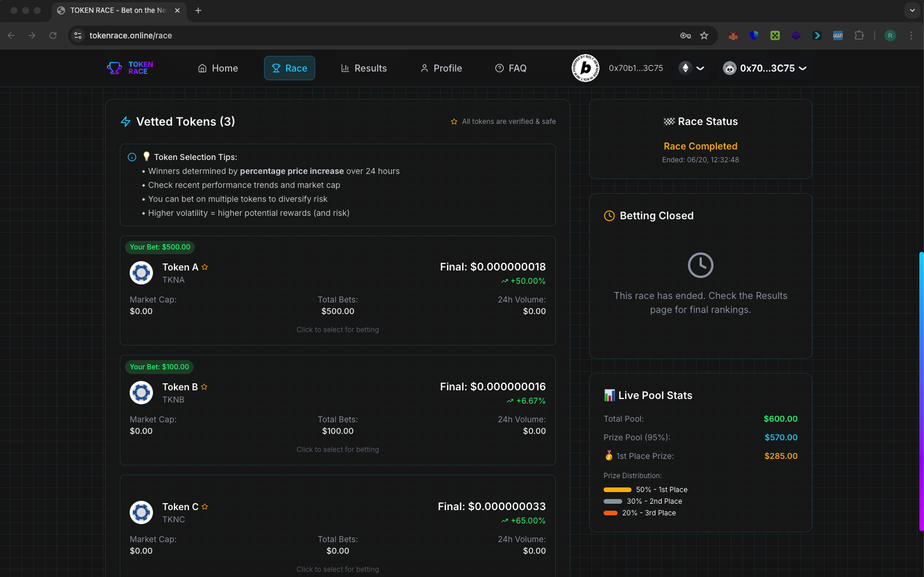Click the "Your Bet: $500.00" badge
This screenshot has height=577, width=924.
(160, 247)
